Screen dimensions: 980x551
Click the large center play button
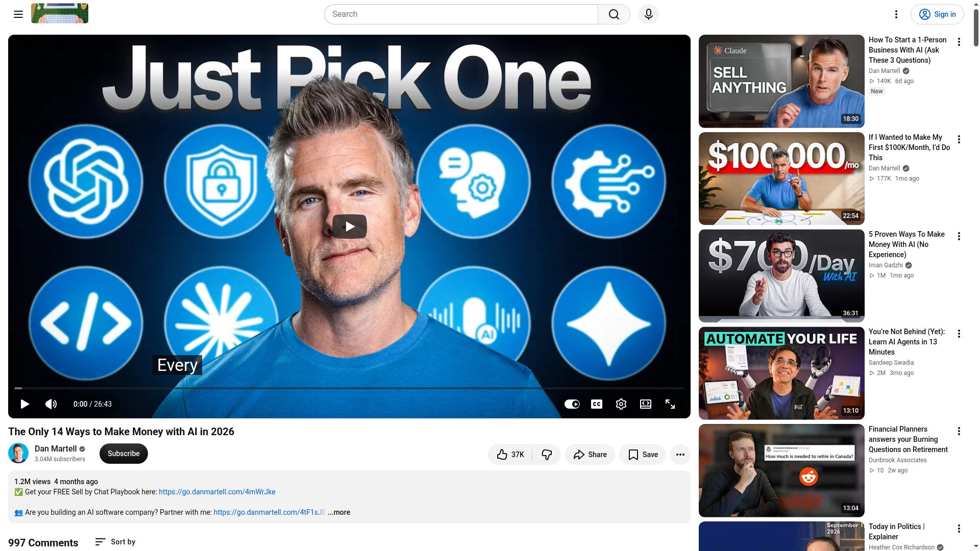(x=350, y=227)
